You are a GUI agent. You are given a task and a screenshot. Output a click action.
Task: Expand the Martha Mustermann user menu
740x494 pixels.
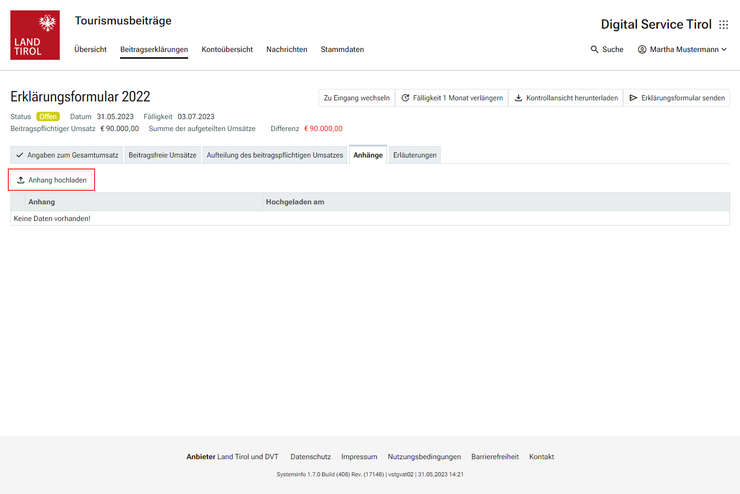[724, 49]
